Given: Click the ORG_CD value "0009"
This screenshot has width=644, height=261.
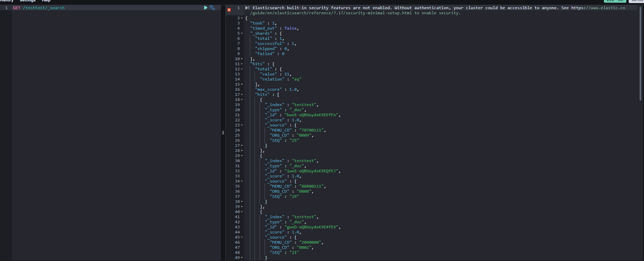Looking at the screenshot, I should click(304, 135).
